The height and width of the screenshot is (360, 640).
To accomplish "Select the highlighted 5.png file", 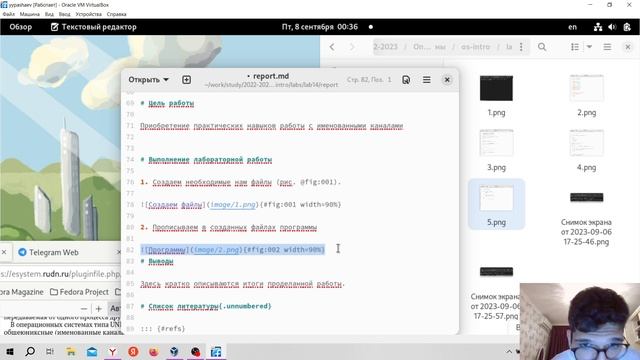I will [x=496, y=204].
